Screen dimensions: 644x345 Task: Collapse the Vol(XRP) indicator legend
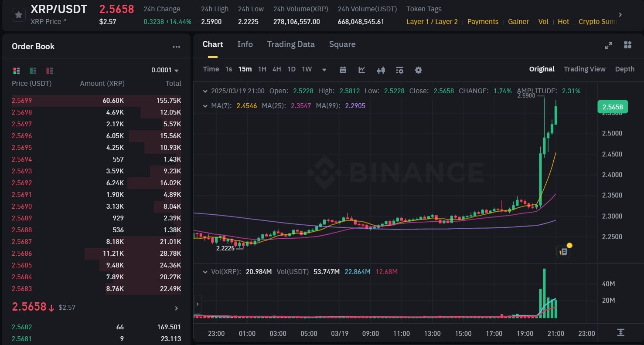[205, 271]
